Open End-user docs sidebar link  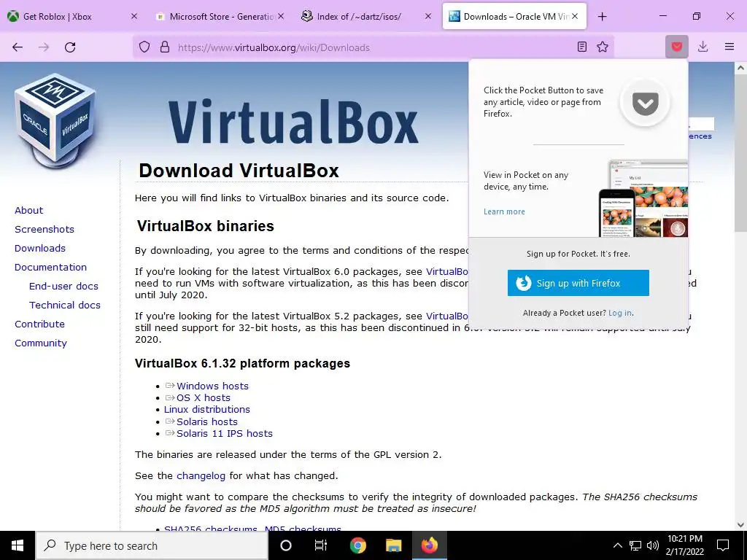pos(63,286)
